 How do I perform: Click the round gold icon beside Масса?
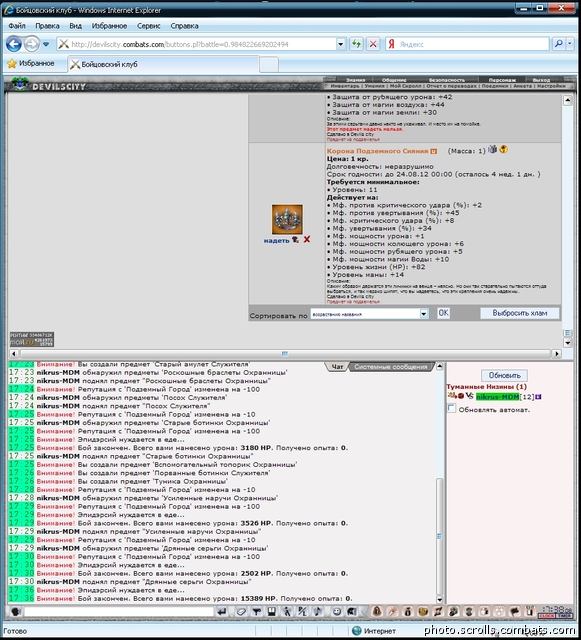pos(503,149)
